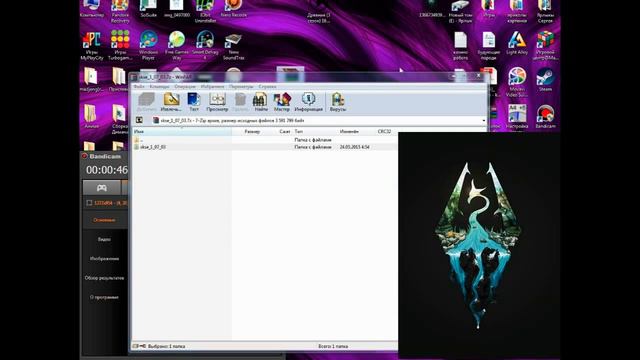This screenshot has width=640, height=360.
Task: Open the Файл menu in WinRAR
Action: (139, 87)
